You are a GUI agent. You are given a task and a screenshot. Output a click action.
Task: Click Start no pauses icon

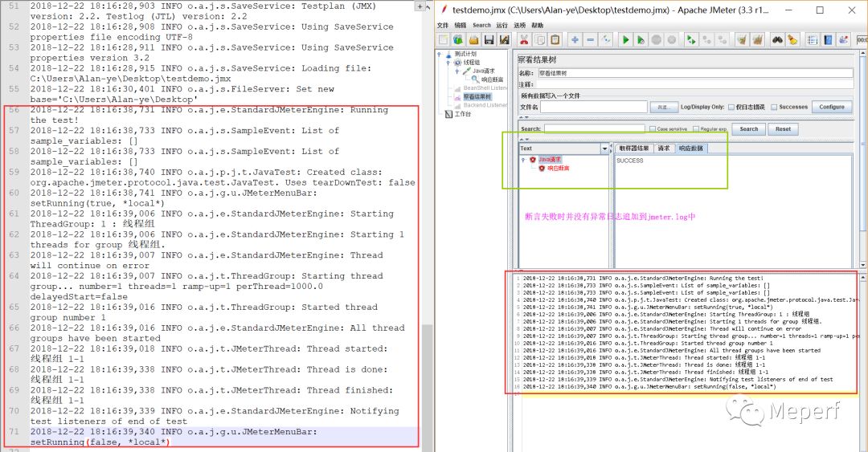coord(641,40)
